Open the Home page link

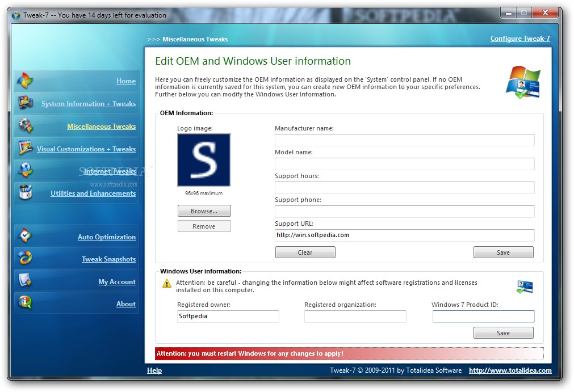[126, 81]
